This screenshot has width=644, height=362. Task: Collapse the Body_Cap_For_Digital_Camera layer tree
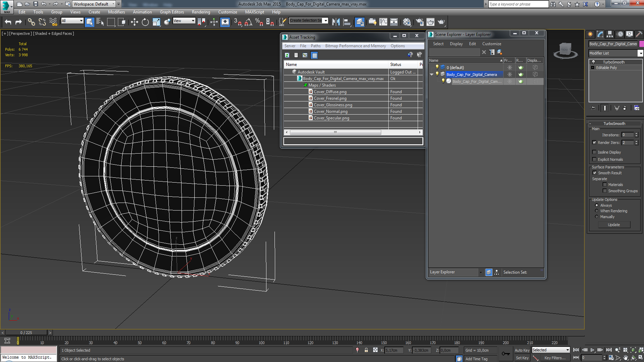pos(432,74)
